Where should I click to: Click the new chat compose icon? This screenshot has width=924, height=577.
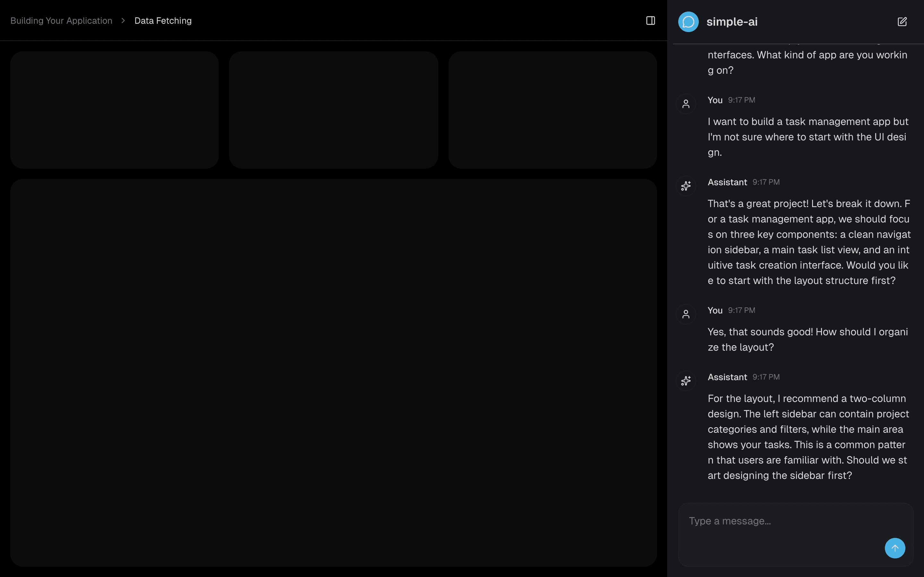pyautogui.click(x=902, y=22)
